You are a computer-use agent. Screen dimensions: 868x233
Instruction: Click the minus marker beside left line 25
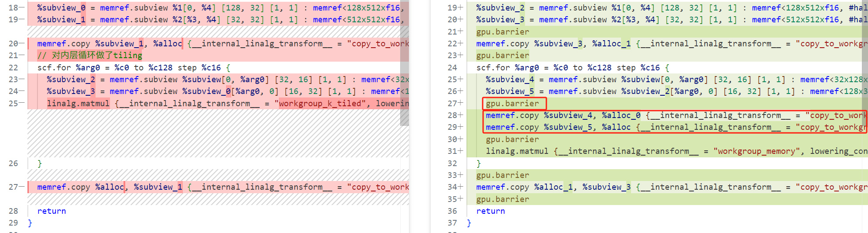pos(22,104)
